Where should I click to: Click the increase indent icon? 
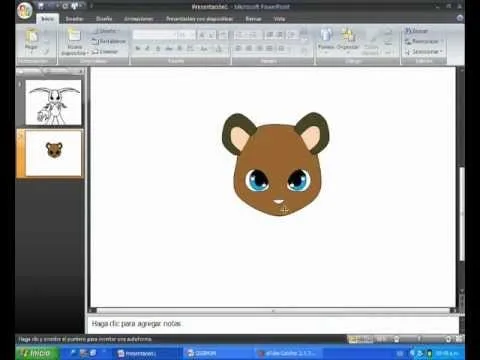(279, 35)
